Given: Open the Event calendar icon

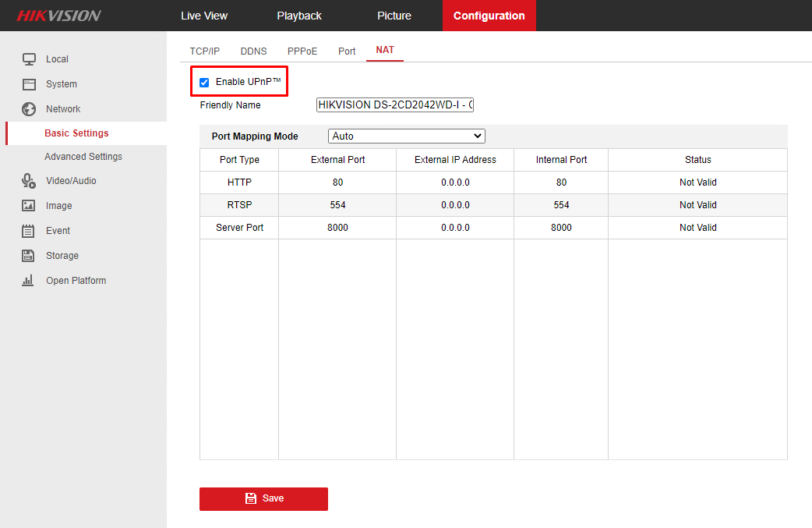Looking at the screenshot, I should [x=29, y=230].
